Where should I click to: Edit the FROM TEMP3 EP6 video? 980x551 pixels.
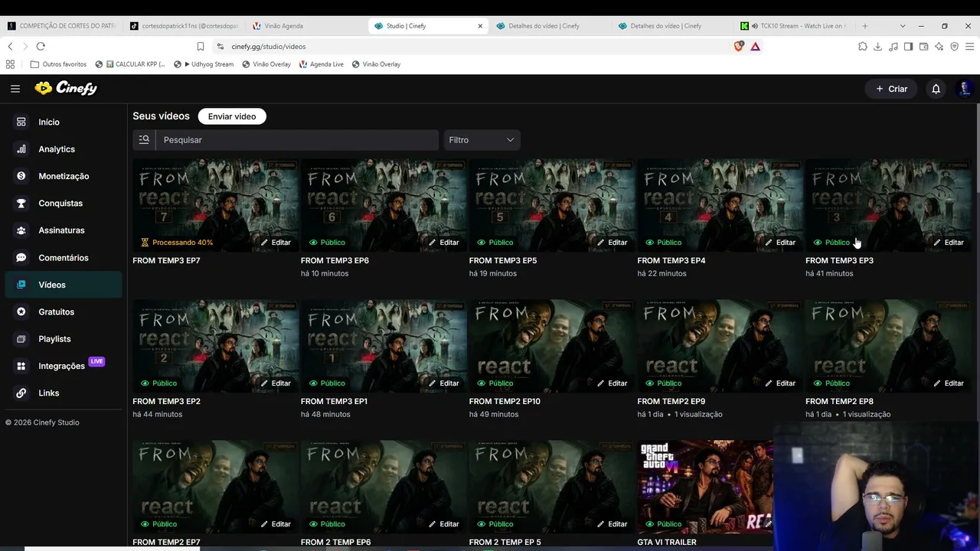[x=443, y=243]
